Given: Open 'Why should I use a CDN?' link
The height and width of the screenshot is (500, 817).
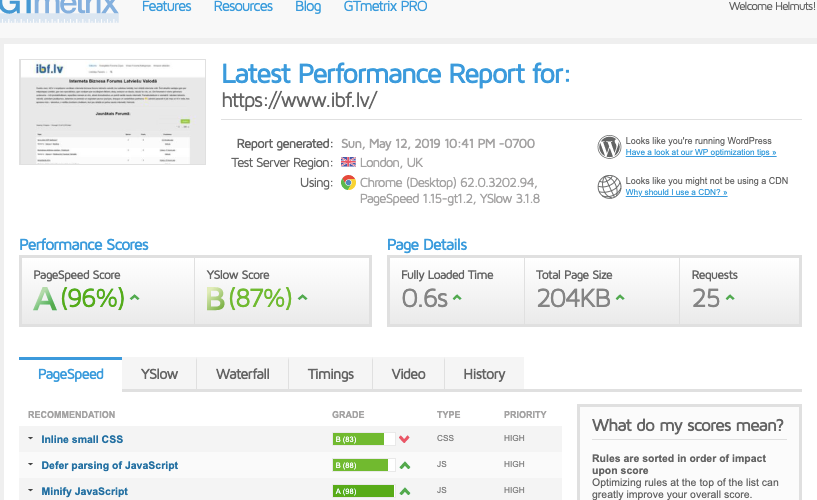Looking at the screenshot, I should (x=676, y=192).
